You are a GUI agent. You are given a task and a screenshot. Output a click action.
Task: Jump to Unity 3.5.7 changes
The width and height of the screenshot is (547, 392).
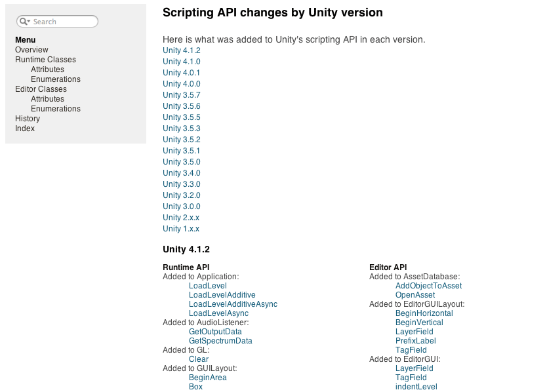coord(182,95)
